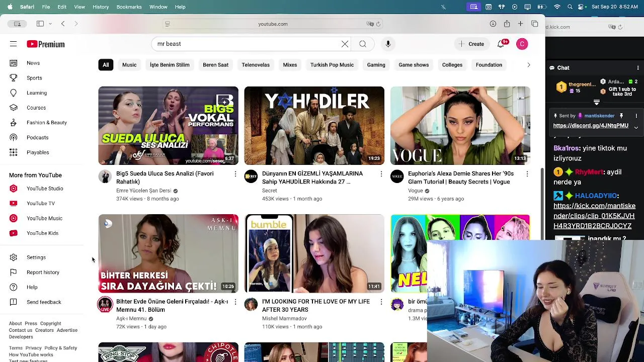Image resolution: width=644 pixels, height=362 pixels.
Task: Open Playables from the sidebar
Action: pyautogui.click(x=38, y=152)
